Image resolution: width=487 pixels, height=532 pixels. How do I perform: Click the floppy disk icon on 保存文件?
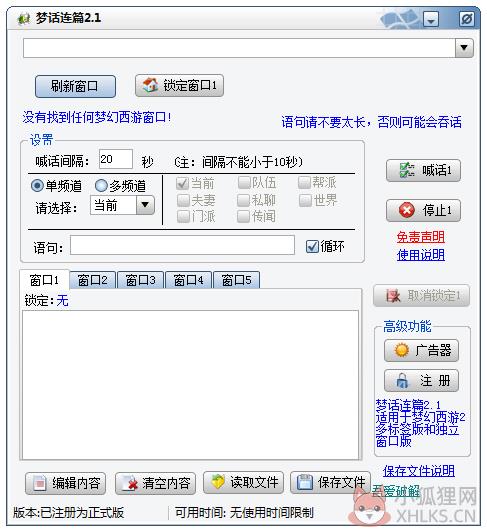(x=305, y=482)
